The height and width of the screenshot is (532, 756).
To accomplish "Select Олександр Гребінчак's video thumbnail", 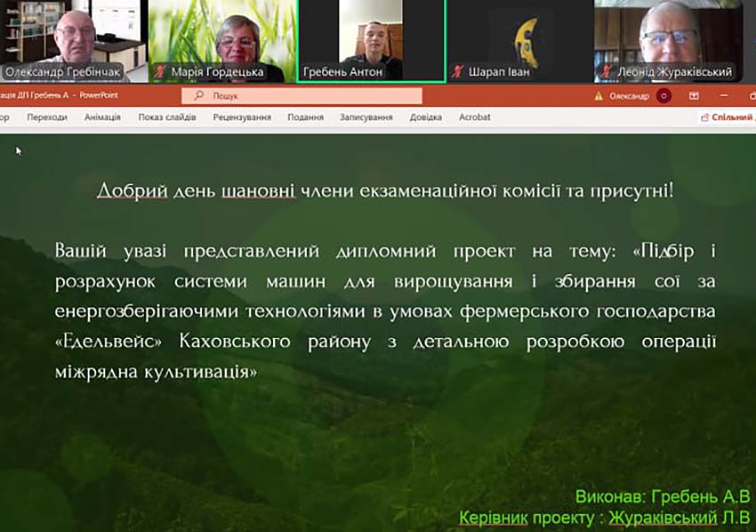I will (73, 40).
